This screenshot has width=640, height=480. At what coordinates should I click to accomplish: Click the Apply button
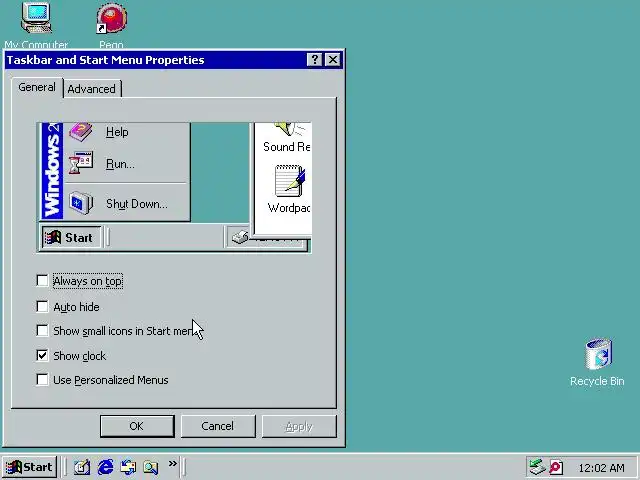[x=299, y=426]
